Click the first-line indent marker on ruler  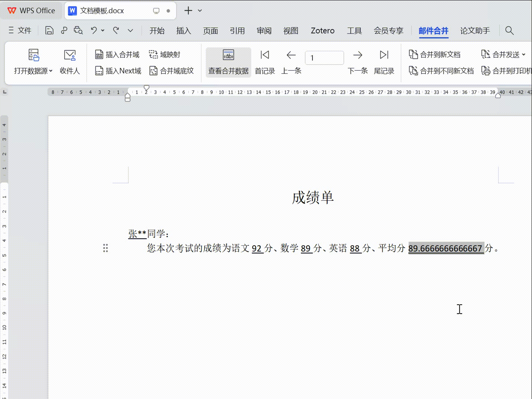pyautogui.click(x=147, y=88)
